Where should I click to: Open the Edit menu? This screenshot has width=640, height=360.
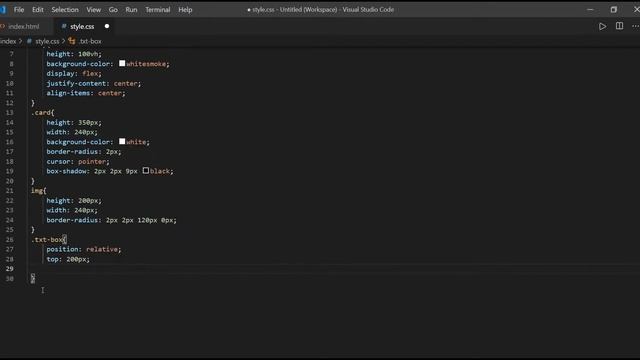[38, 9]
